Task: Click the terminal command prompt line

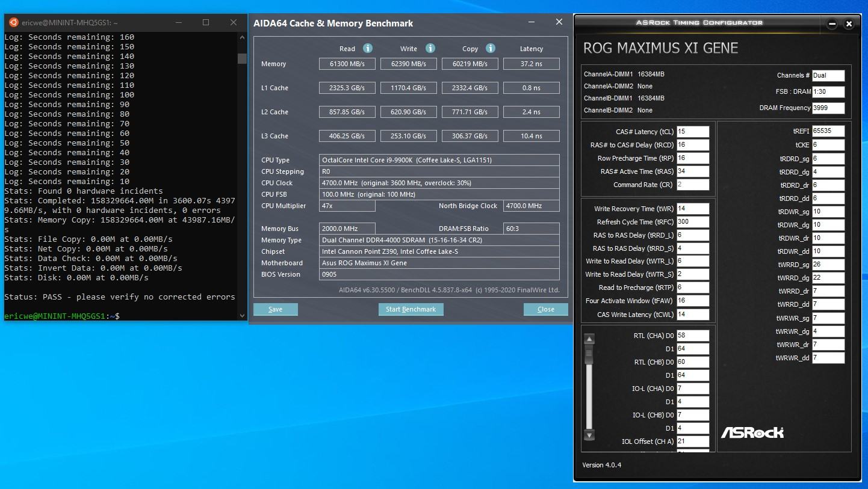Action: click(62, 316)
